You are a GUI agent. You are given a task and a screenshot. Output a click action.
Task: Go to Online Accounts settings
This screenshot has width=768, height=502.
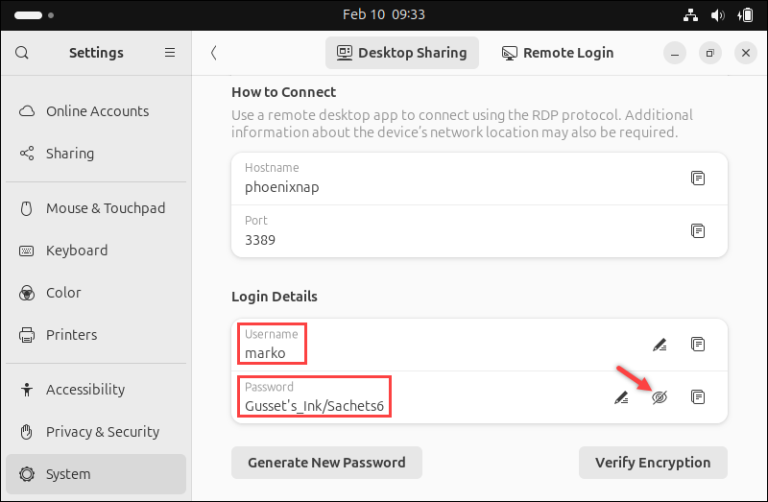[97, 111]
